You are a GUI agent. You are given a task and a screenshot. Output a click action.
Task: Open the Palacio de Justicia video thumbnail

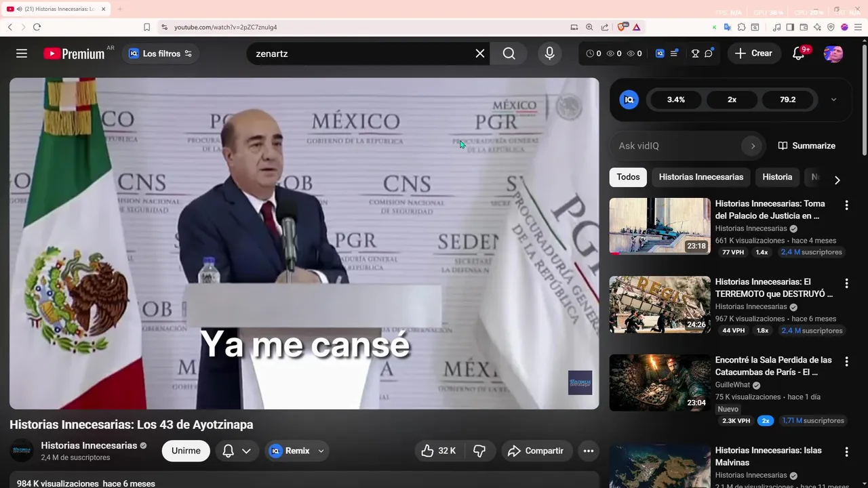pos(660,226)
